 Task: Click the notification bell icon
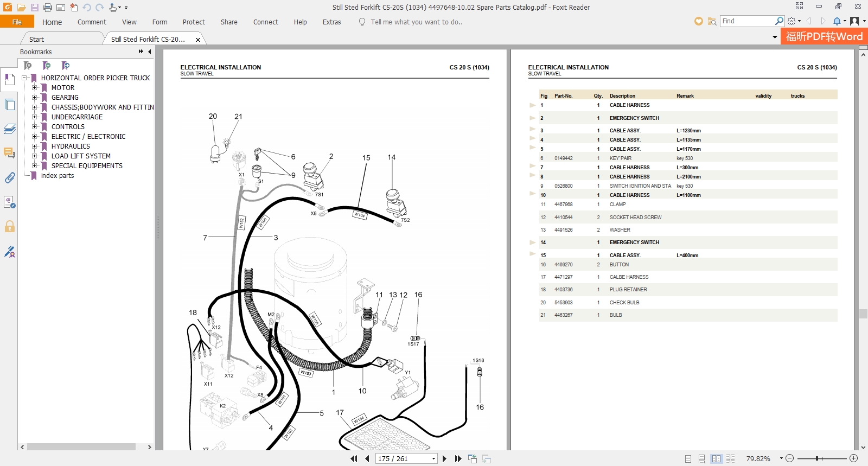pyautogui.click(x=837, y=21)
